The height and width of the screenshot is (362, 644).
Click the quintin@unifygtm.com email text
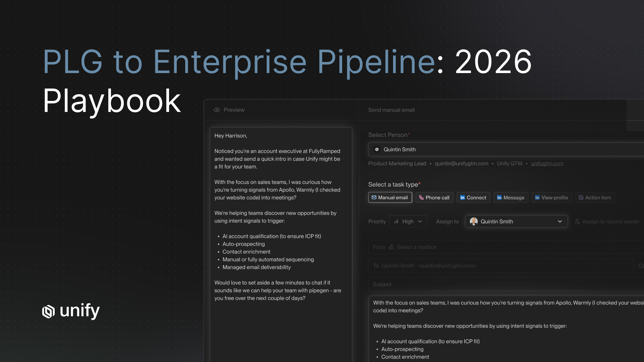tap(462, 164)
